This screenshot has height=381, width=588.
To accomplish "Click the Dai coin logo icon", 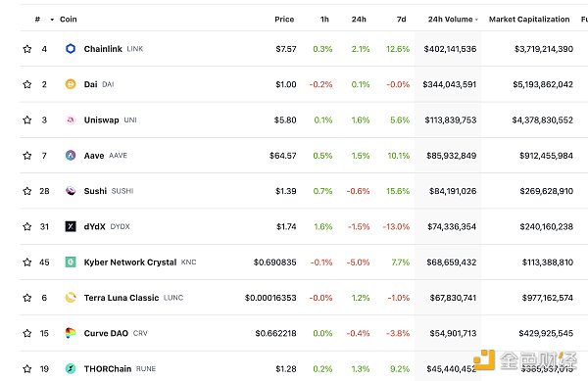I will [71, 84].
